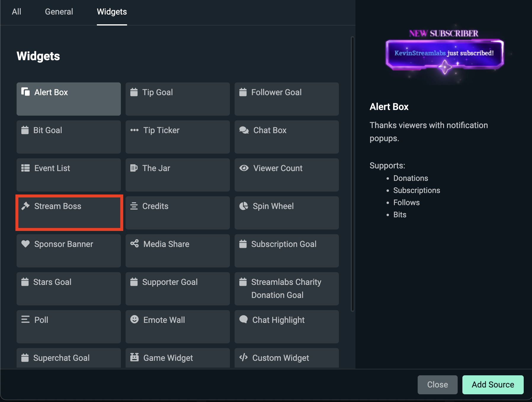Open The Jar widget

tap(177, 175)
